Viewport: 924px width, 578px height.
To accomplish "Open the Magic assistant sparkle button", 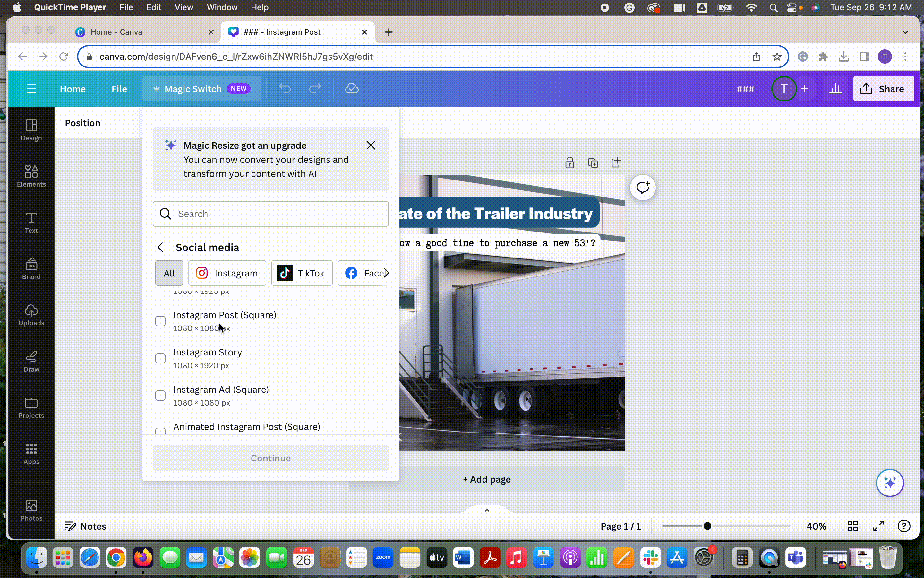I will 890,483.
